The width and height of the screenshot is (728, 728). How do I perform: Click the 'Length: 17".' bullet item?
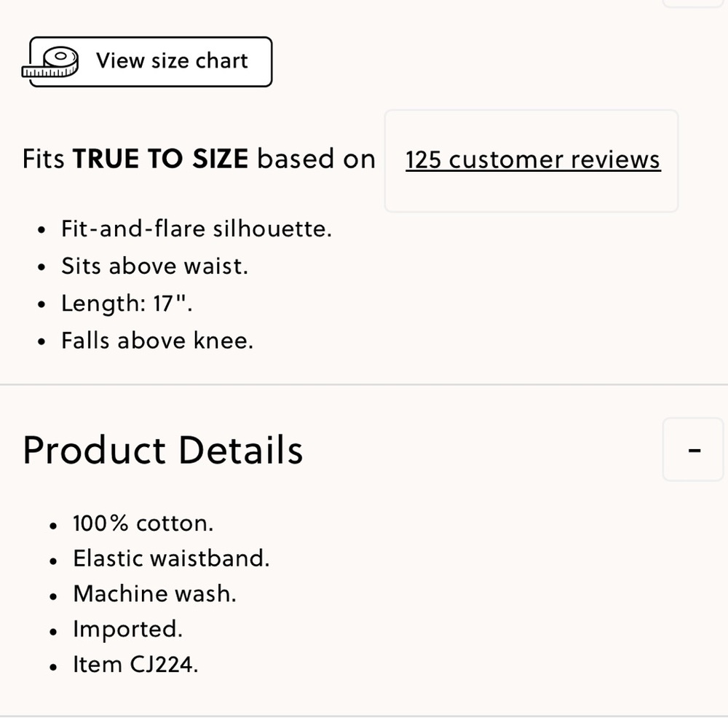point(127,304)
